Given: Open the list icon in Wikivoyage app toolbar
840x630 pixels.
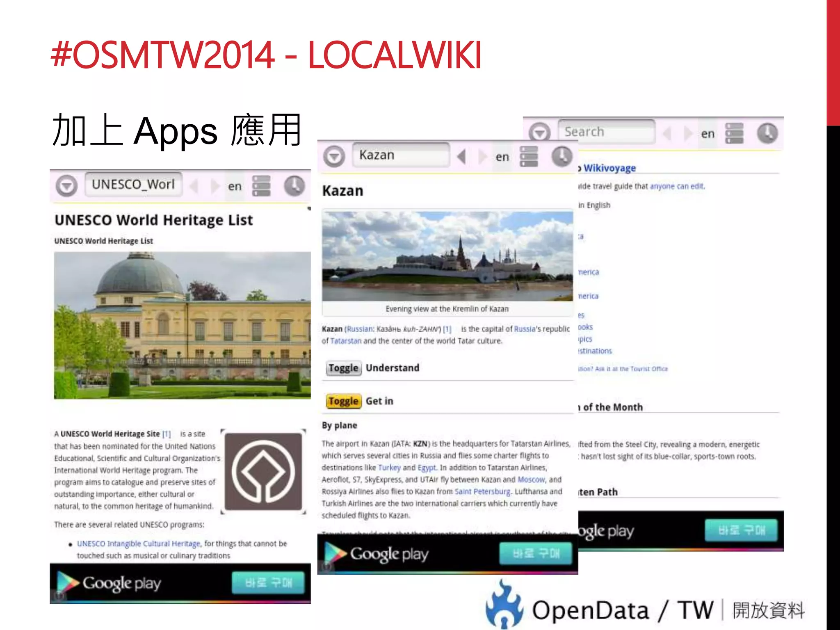Looking at the screenshot, I should pyautogui.click(x=734, y=133).
